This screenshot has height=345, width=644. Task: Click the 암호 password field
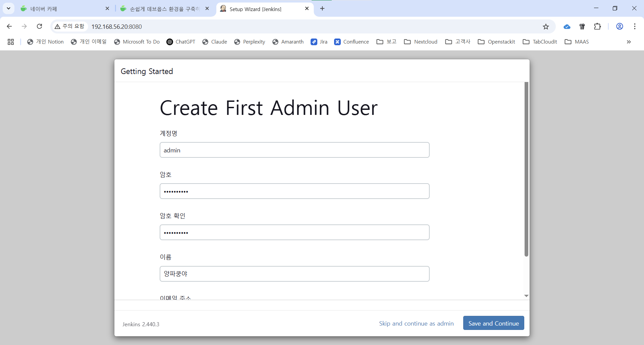click(294, 191)
